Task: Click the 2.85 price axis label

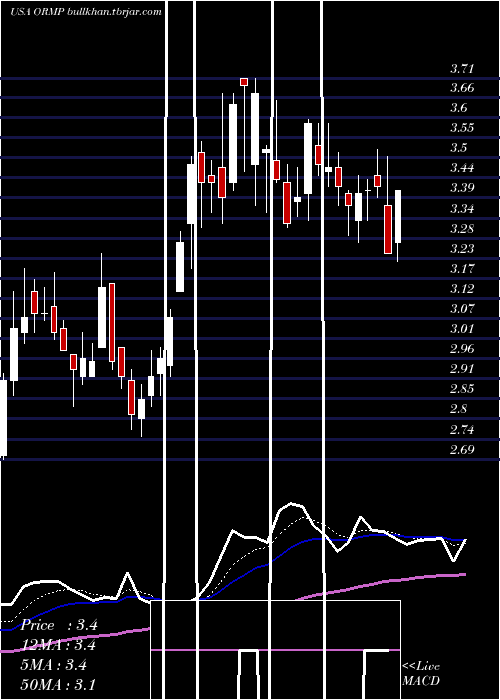Action: pyautogui.click(x=462, y=388)
